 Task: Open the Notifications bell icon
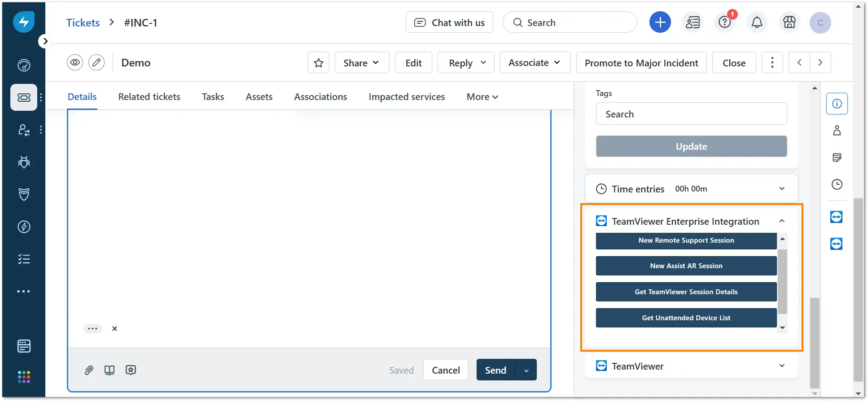point(757,22)
